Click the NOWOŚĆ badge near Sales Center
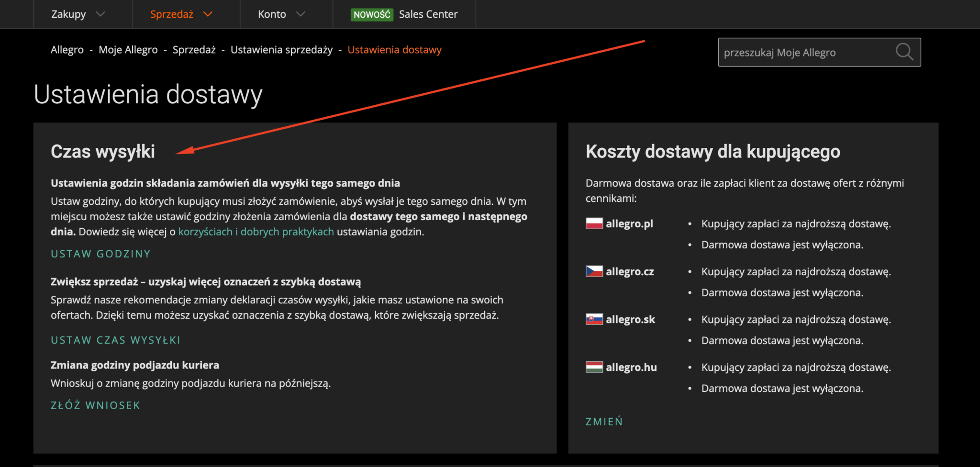Image resolution: width=980 pixels, height=467 pixels. tap(372, 14)
